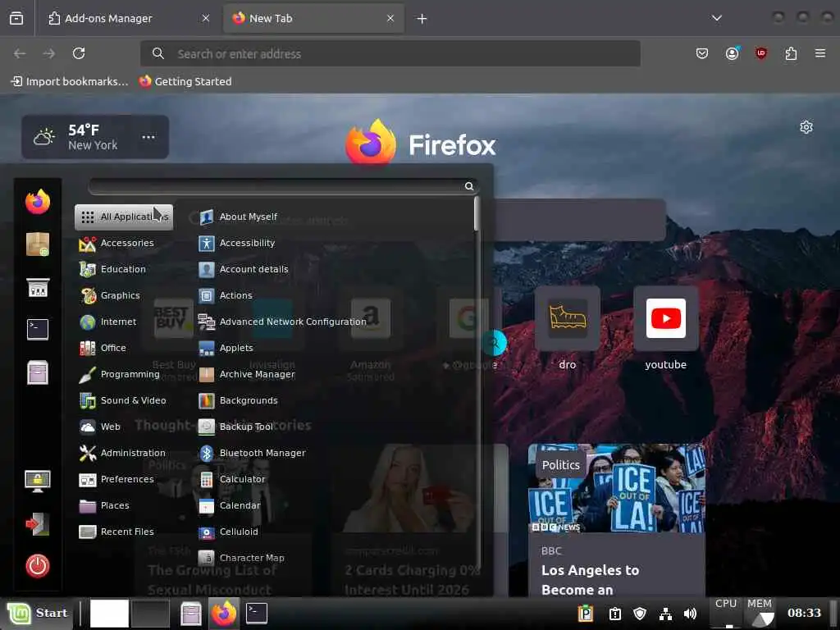Open Firefox hamburger application menu

pyautogui.click(x=819, y=53)
